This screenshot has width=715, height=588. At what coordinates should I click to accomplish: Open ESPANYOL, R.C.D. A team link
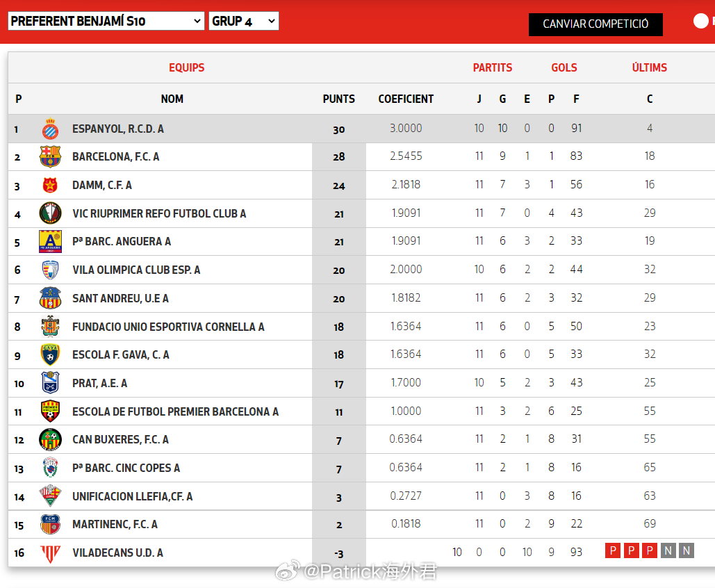(x=118, y=129)
